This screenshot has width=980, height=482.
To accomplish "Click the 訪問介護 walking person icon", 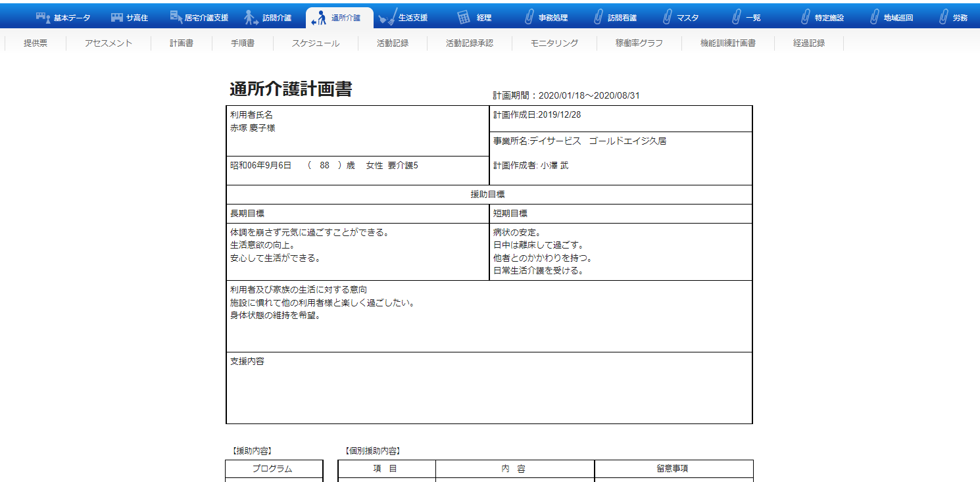I will 251,17.
